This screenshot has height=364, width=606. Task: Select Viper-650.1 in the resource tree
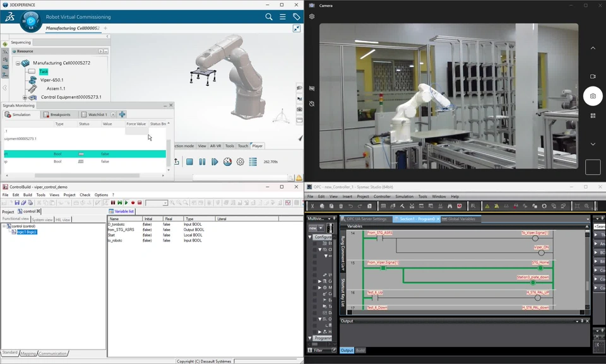tap(52, 80)
